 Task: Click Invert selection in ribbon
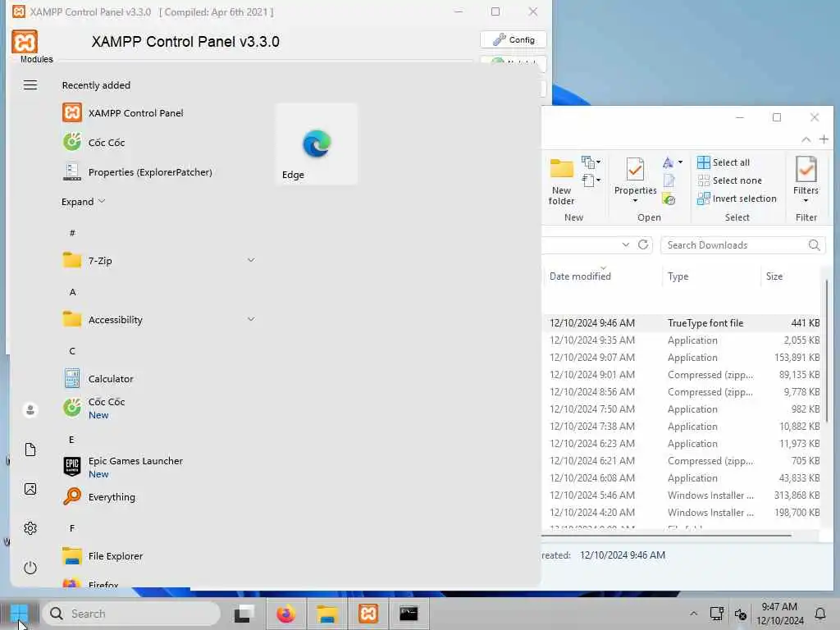pyautogui.click(x=737, y=199)
